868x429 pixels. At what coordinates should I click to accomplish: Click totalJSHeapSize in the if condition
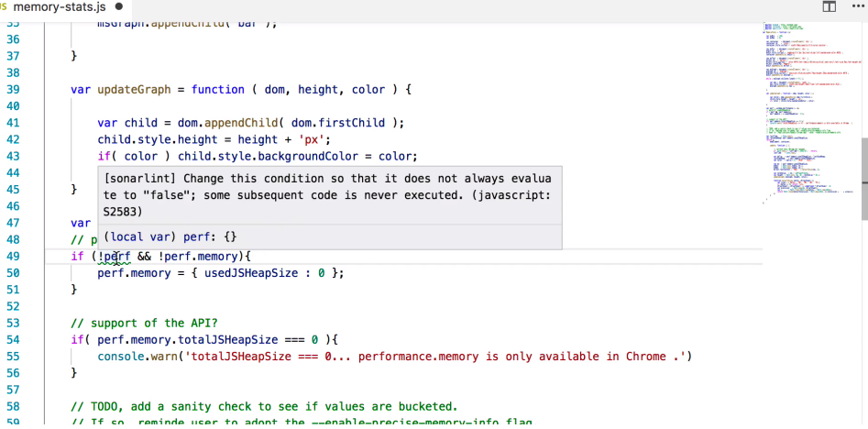230,339
